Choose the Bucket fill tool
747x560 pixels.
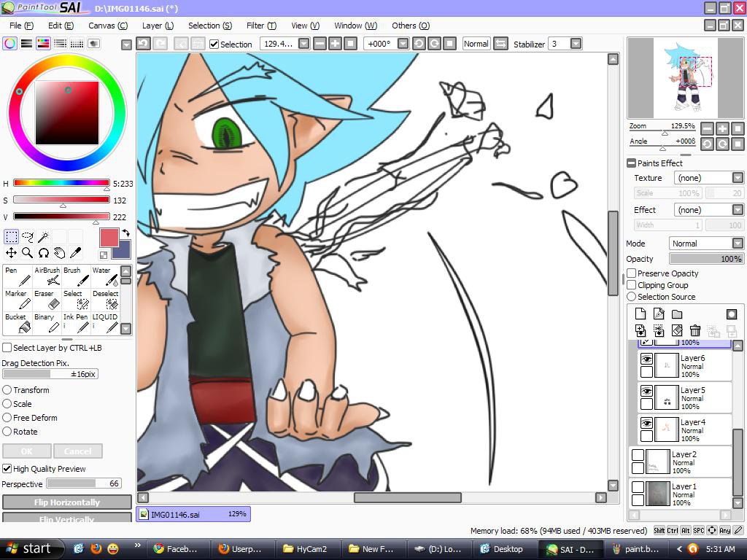click(x=18, y=323)
